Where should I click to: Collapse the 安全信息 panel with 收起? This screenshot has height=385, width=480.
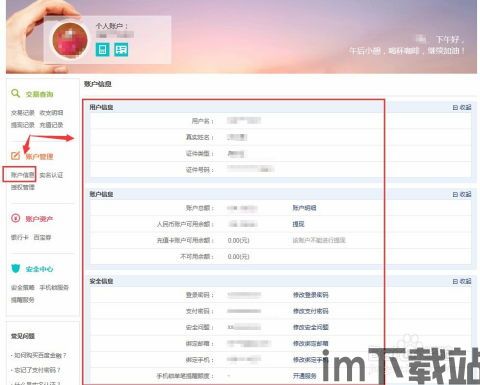[x=462, y=281]
